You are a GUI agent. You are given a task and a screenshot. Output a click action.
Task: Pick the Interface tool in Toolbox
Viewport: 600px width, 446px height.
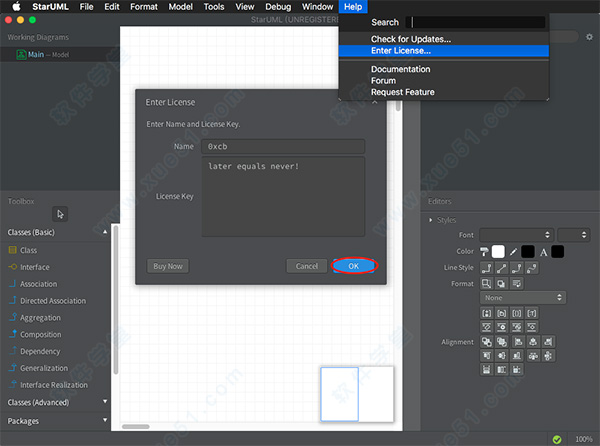[x=34, y=267]
